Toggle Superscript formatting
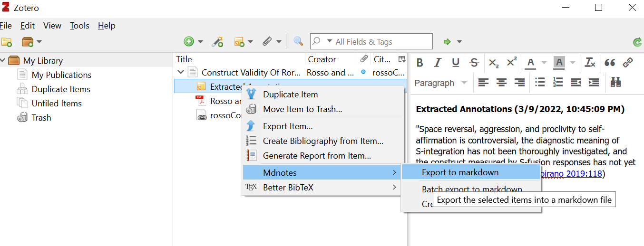Image resolution: width=644 pixels, height=246 pixels. point(512,62)
